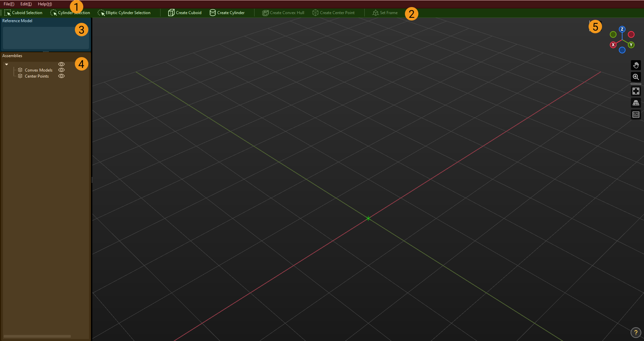644x341 pixels.
Task: Toggle the ground grid display icon
Action: tap(636, 103)
